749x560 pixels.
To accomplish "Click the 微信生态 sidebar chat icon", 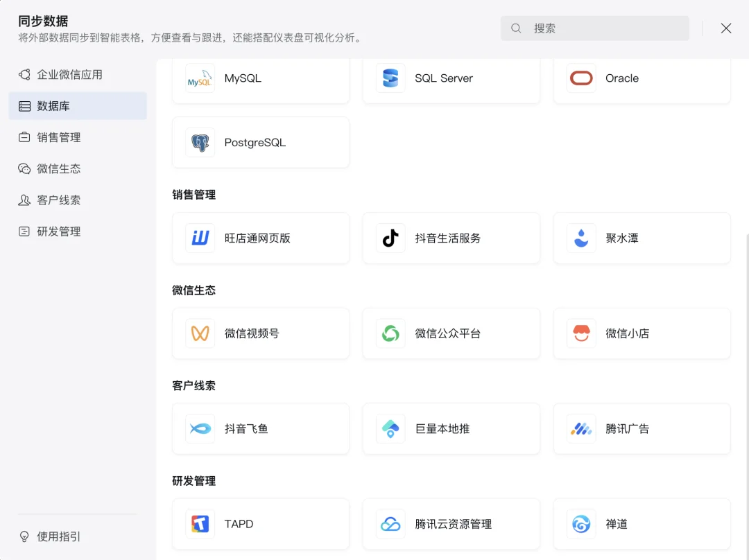I will [24, 168].
